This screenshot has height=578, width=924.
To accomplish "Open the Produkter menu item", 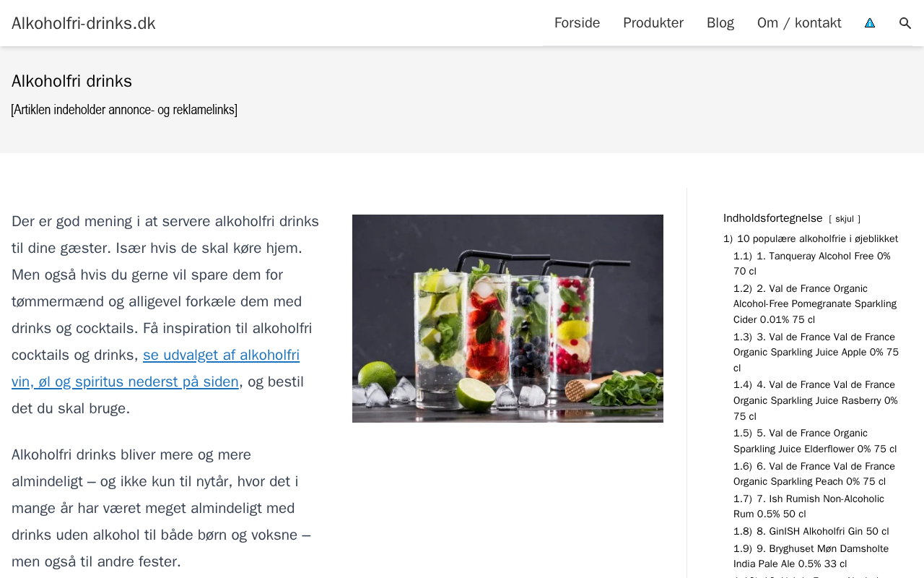I will [x=653, y=23].
